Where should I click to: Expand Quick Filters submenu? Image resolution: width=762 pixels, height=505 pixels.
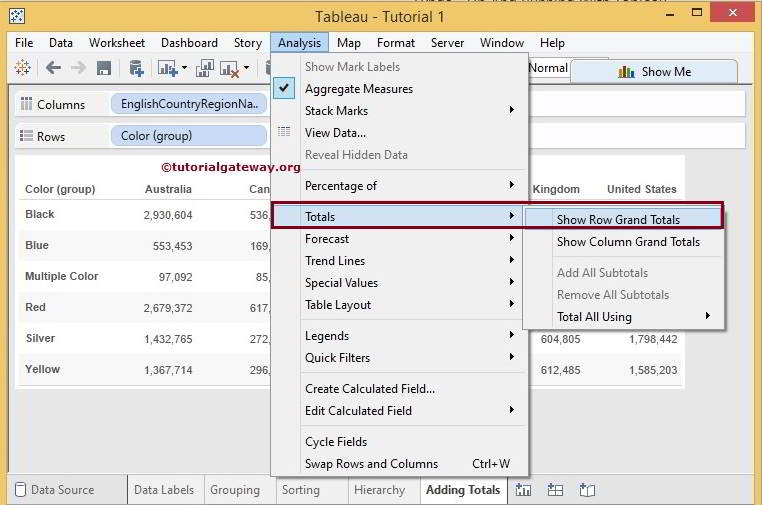click(x=511, y=357)
